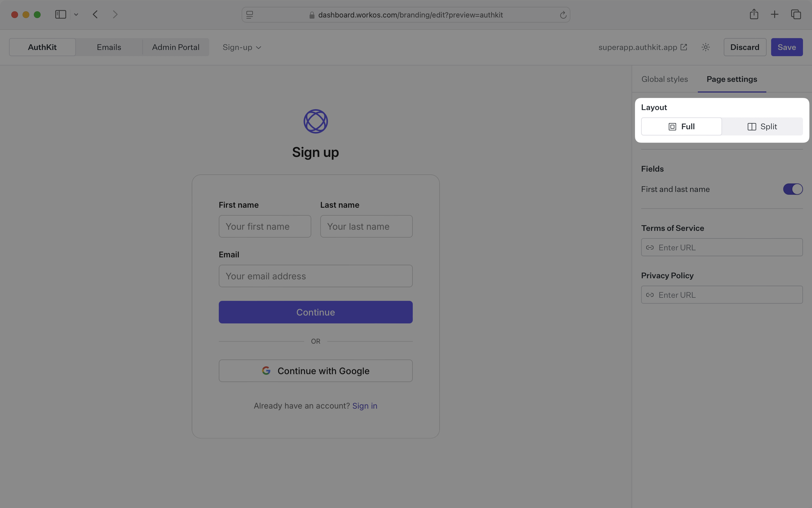
Task: Click the Safari sidebar toggle icon
Action: 60,14
